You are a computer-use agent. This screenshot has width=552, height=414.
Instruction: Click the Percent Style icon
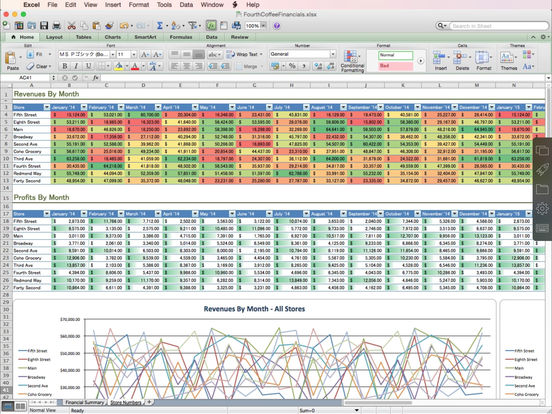[292, 66]
